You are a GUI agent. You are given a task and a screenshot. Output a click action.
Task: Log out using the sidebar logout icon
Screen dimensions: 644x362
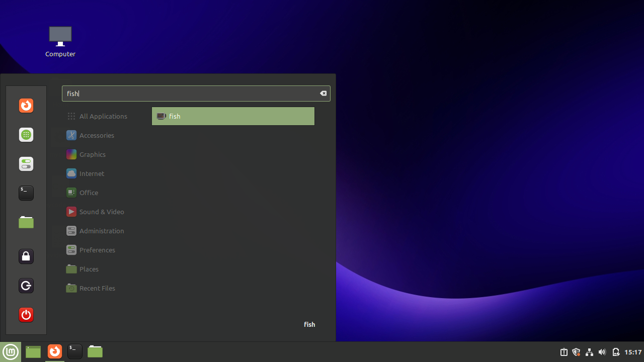pyautogui.click(x=26, y=286)
